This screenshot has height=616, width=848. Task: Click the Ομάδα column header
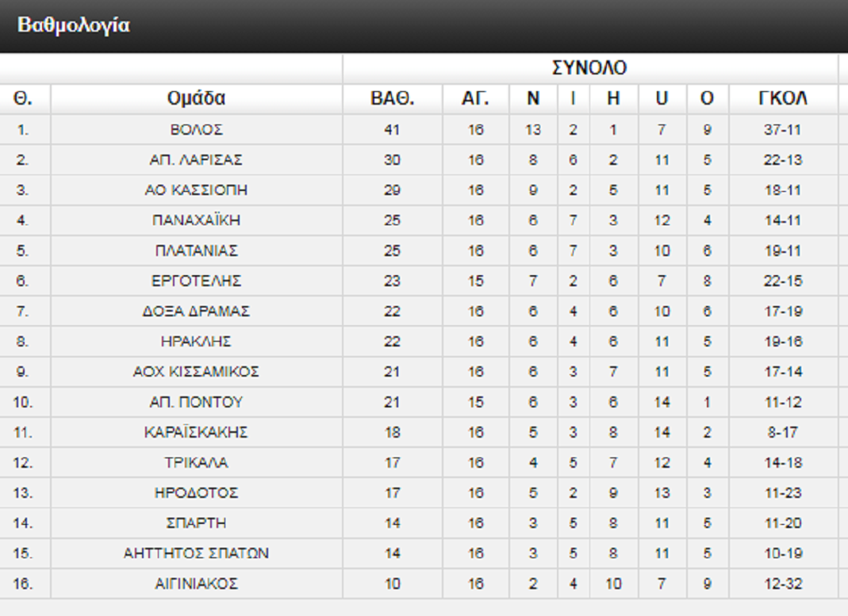pyautogui.click(x=196, y=99)
